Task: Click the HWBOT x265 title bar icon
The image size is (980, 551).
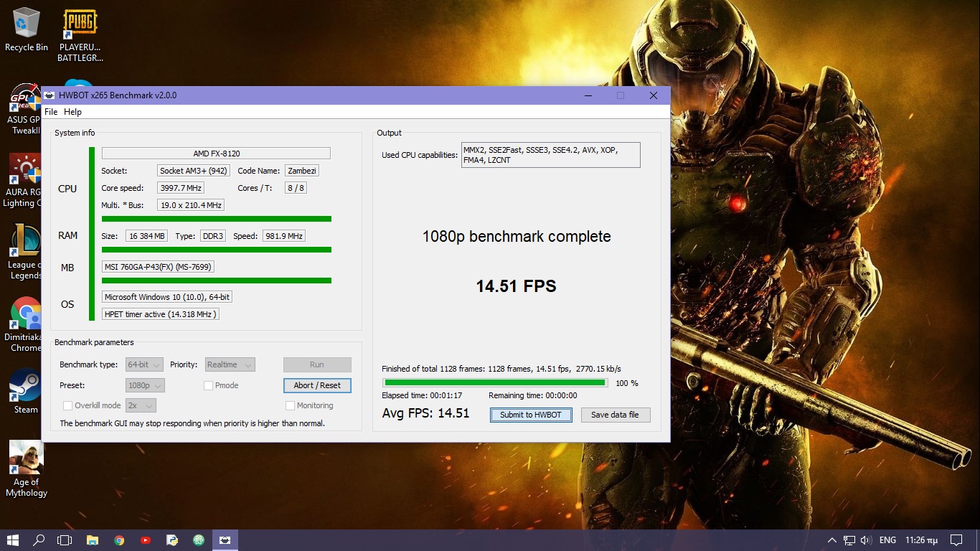Action: pos(50,95)
